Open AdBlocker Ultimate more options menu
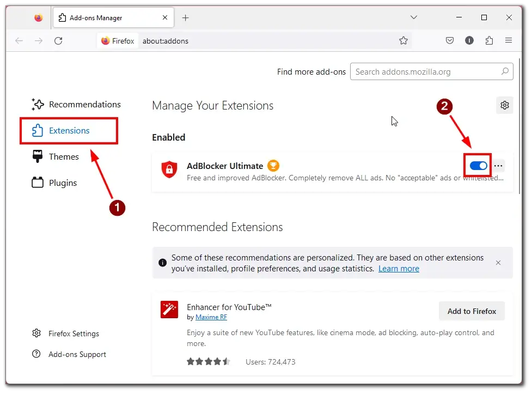The image size is (532, 394). point(498,166)
